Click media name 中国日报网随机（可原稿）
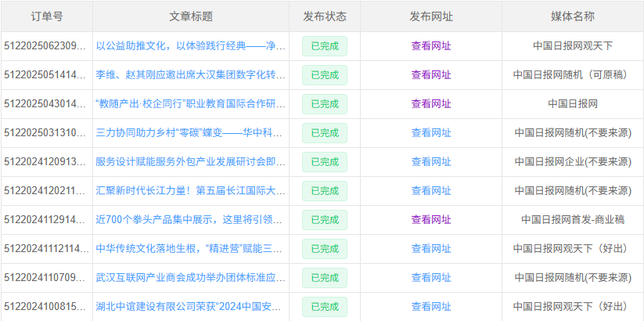644x321 pixels. pos(573,75)
